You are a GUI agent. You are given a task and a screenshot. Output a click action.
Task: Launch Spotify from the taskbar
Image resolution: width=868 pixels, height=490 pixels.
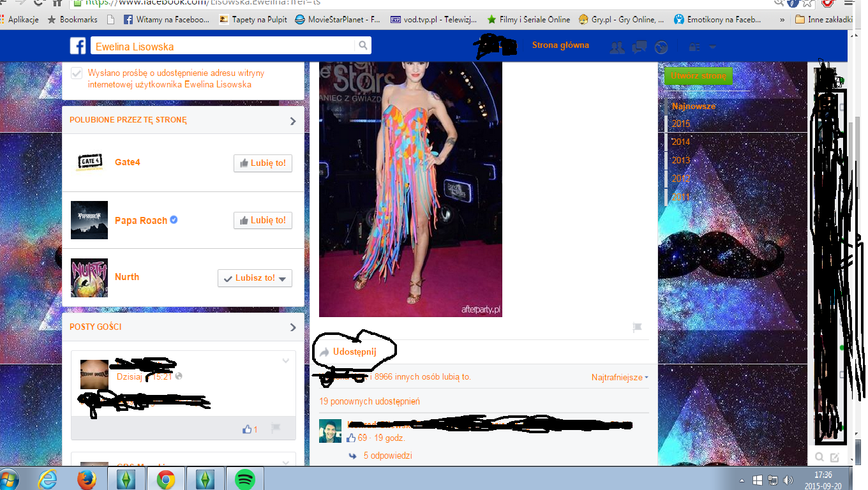click(x=245, y=479)
